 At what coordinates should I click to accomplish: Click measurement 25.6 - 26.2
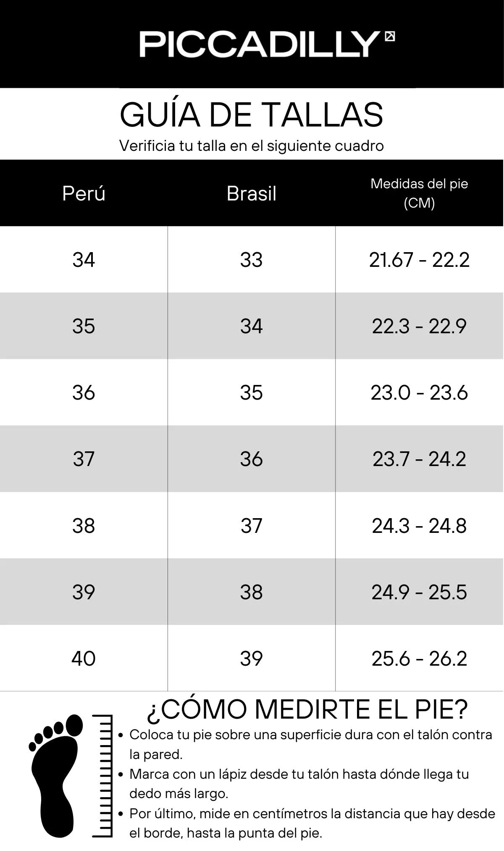point(419,658)
